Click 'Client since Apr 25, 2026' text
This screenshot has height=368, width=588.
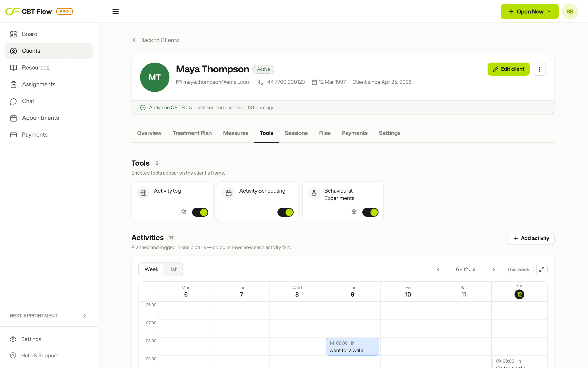tap(382, 82)
